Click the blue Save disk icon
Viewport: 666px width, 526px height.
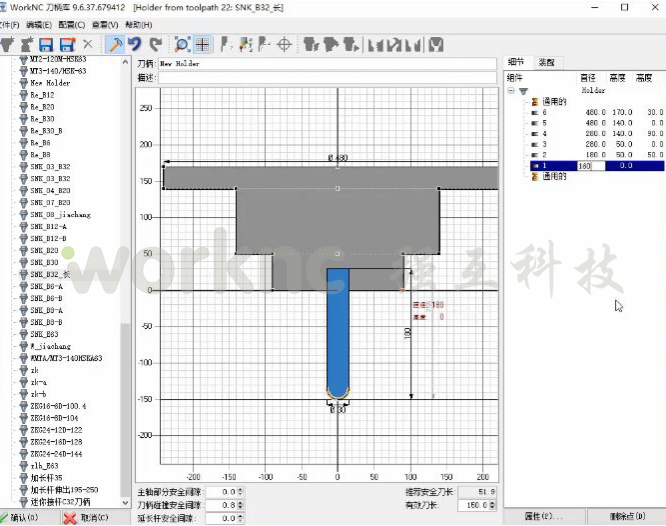click(x=46, y=44)
